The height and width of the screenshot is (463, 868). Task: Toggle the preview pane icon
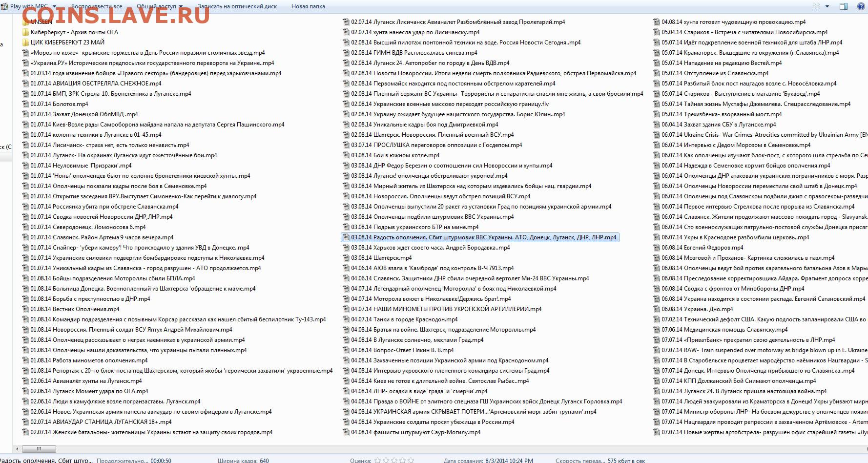[x=843, y=6]
